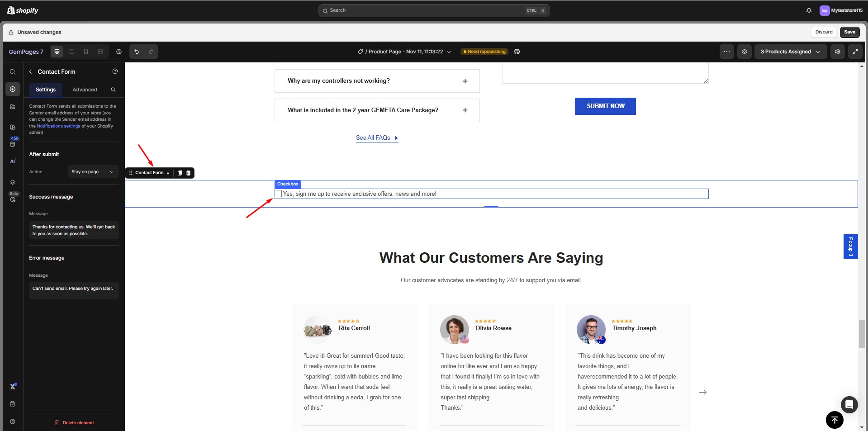The width and height of the screenshot is (868, 431).
Task: Open the Add element plus icon in sidebar
Action: coord(12,89)
